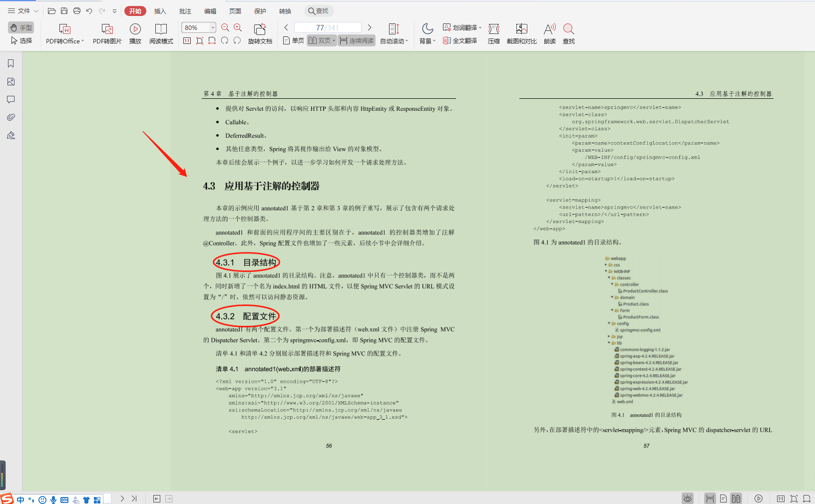Image resolution: width=815 pixels, height=504 pixels.
Task: Start 朗读 read aloud
Action: [550, 34]
